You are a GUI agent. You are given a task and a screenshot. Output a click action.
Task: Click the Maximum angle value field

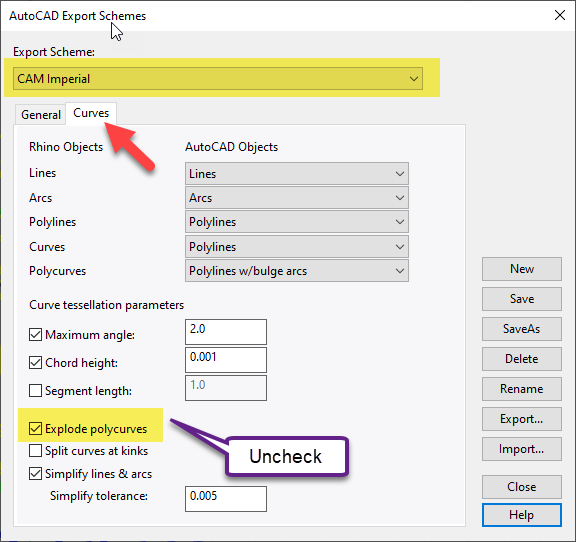coord(226,332)
